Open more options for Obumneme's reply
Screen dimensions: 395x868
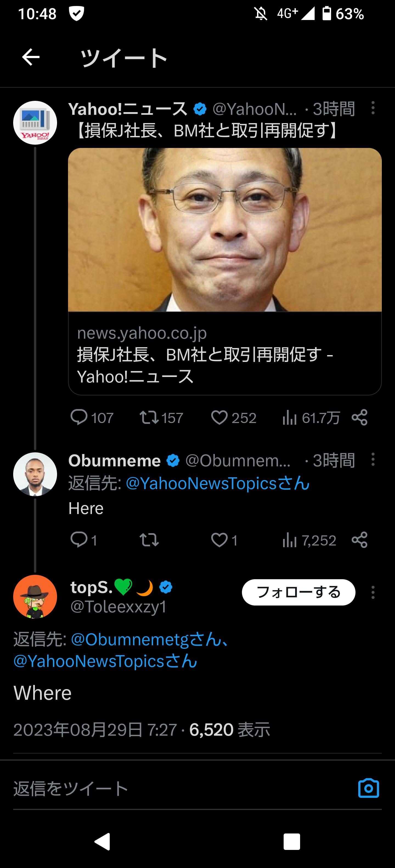coord(373,459)
